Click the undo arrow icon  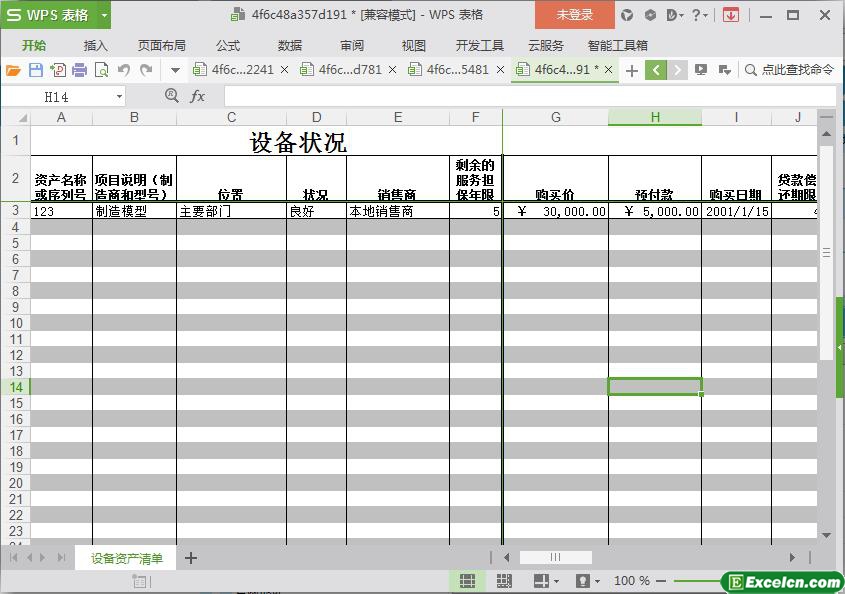pos(124,70)
